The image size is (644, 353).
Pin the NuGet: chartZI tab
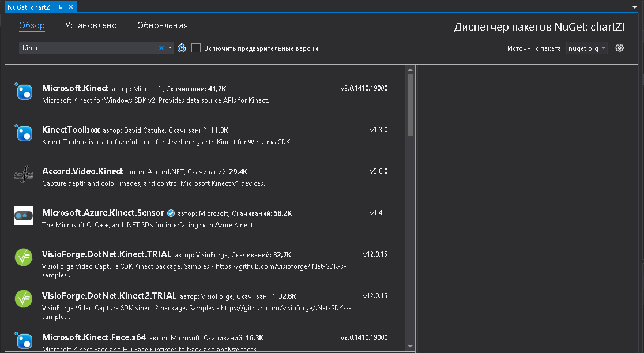tap(61, 7)
